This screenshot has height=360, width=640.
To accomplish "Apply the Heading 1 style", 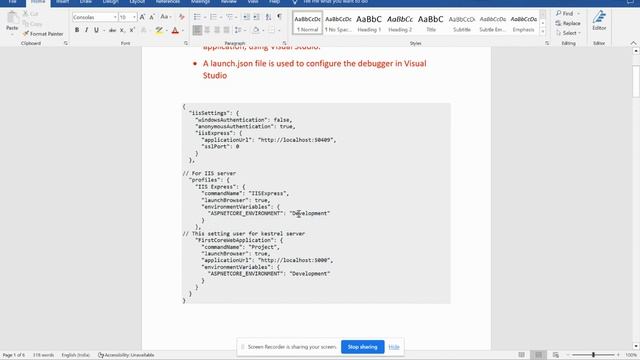I will point(369,23).
